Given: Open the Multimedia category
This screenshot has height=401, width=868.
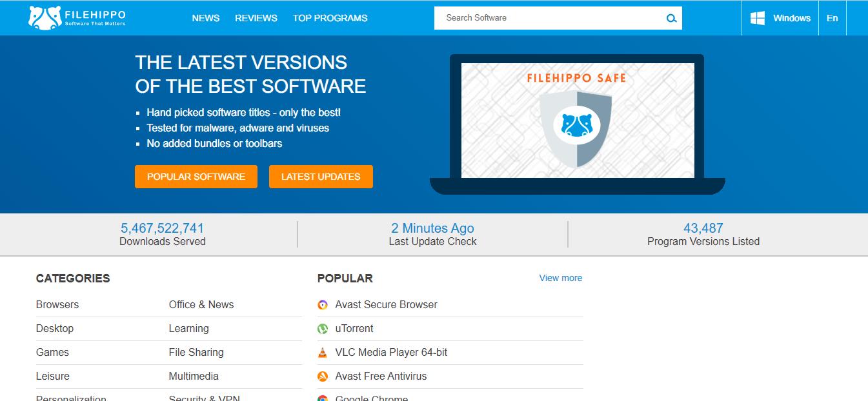Looking at the screenshot, I should pyautogui.click(x=194, y=377).
